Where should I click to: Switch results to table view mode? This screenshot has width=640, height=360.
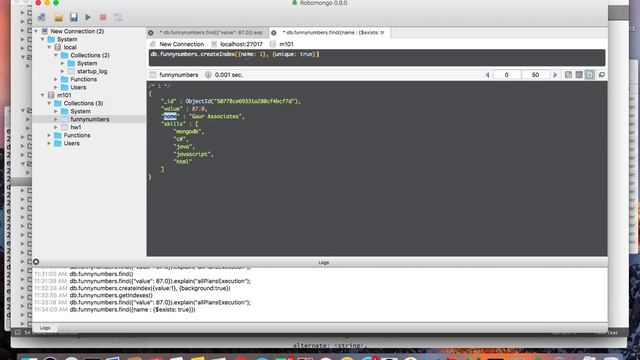[579, 75]
